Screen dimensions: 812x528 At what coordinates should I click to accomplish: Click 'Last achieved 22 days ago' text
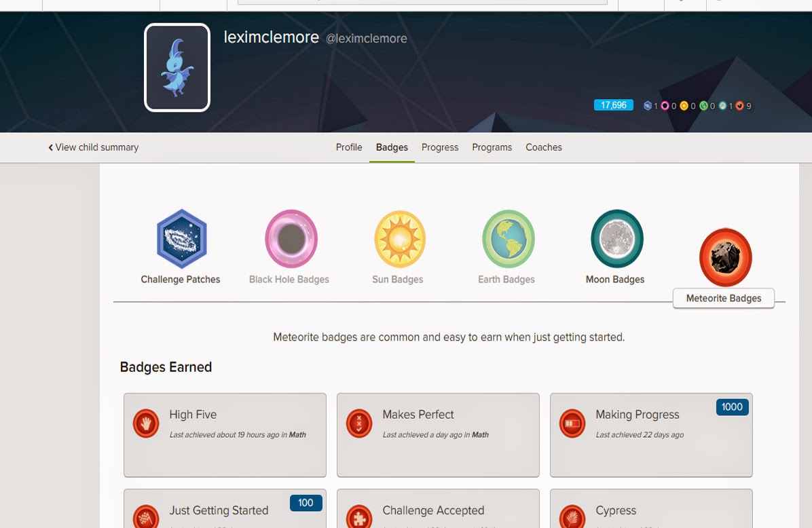pyautogui.click(x=640, y=435)
